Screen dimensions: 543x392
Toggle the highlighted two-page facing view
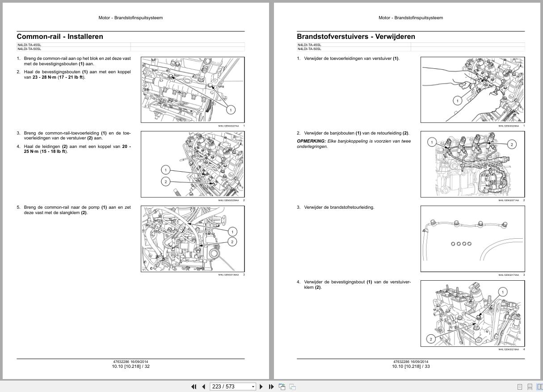pyautogui.click(x=539, y=386)
